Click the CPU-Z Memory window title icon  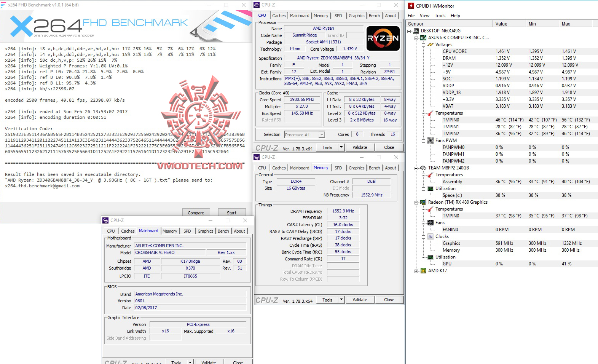[x=257, y=157]
